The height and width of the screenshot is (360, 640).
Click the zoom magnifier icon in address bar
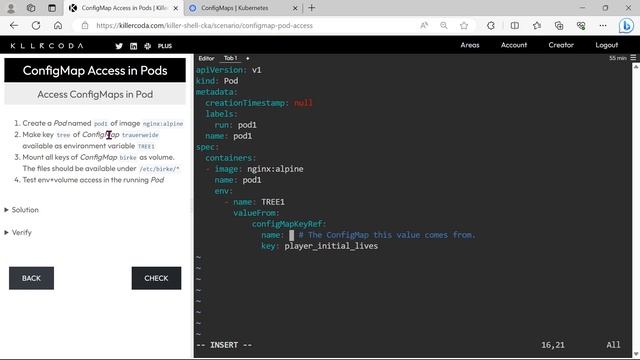(444, 25)
